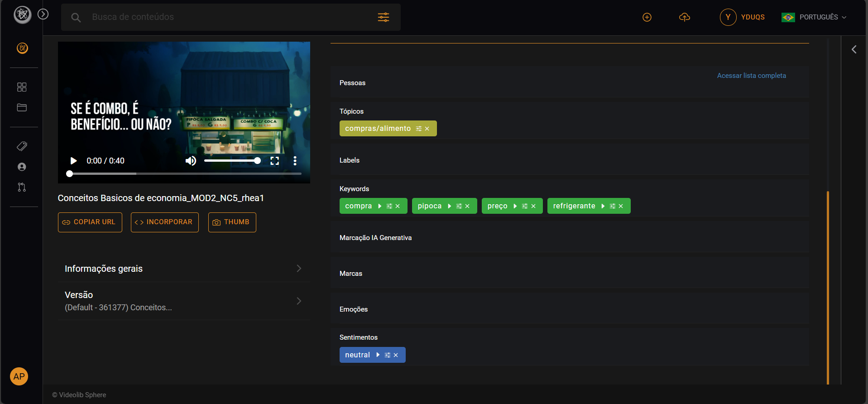
Task: Click INCORPORAR button
Action: pyautogui.click(x=165, y=222)
